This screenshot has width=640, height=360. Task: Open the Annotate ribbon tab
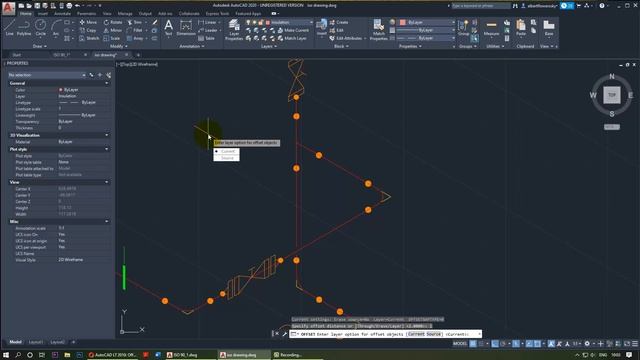coord(62,13)
